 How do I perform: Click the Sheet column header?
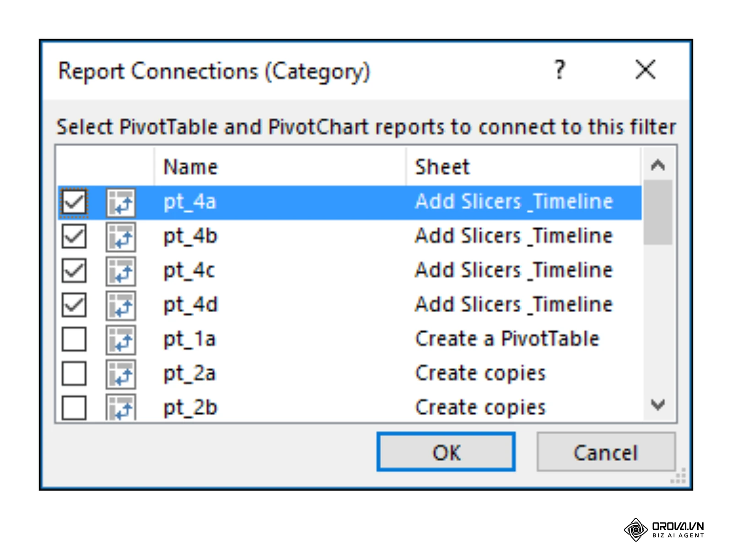point(523,166)
